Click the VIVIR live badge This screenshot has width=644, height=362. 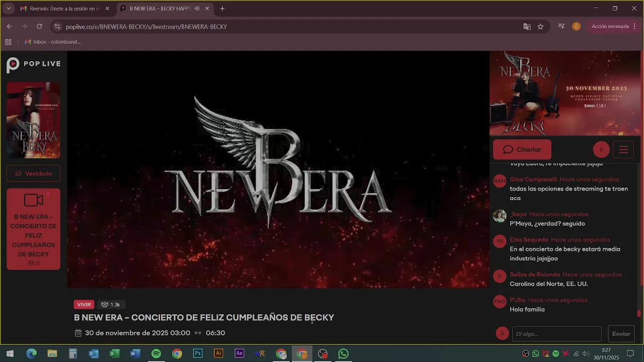click(x=84, y=305)
